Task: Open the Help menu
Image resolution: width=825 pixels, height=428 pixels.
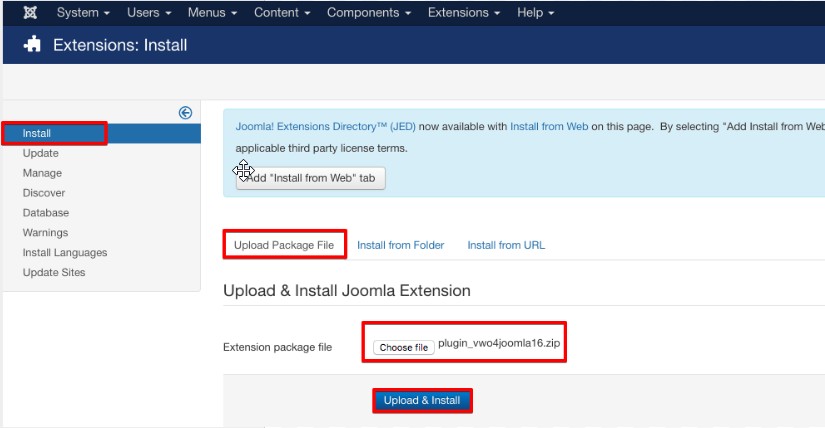Action: [x=535, y=13]
